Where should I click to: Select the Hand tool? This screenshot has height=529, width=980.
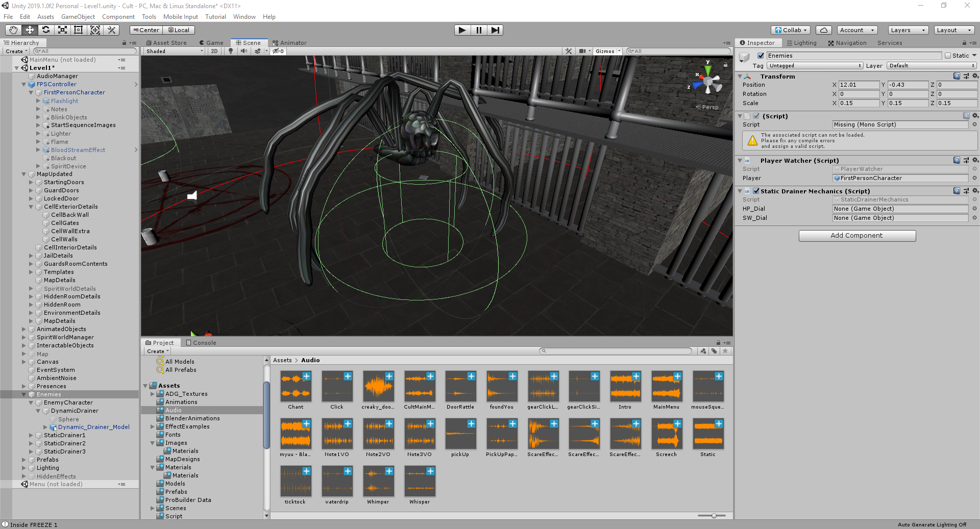tap(13, 30)
